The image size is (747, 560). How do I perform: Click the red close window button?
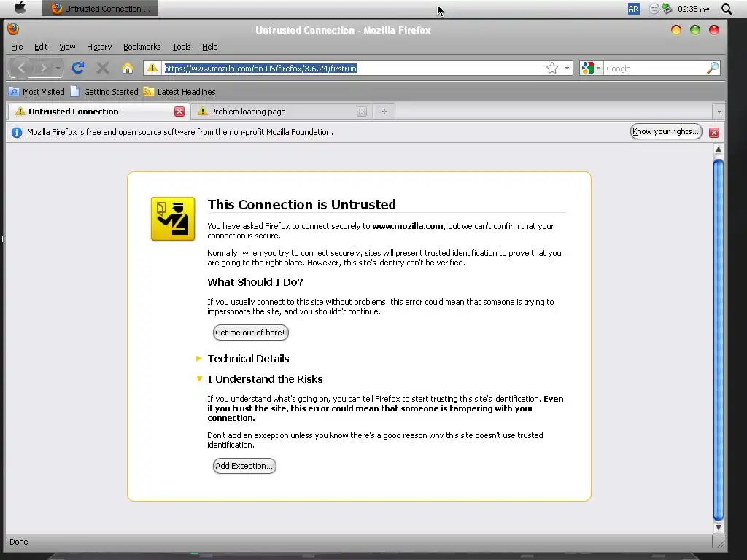pos(714,30)
